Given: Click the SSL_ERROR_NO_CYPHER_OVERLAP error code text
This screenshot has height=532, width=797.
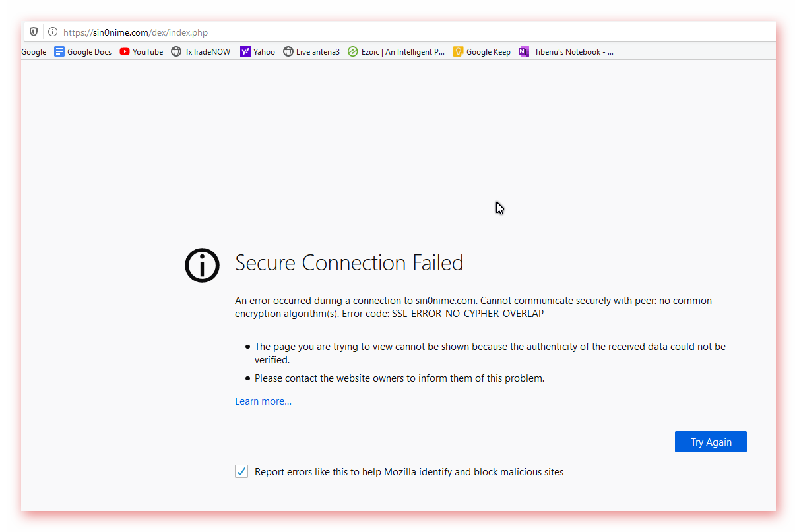Looking at the screenshot, I should [x=468, y=314].
